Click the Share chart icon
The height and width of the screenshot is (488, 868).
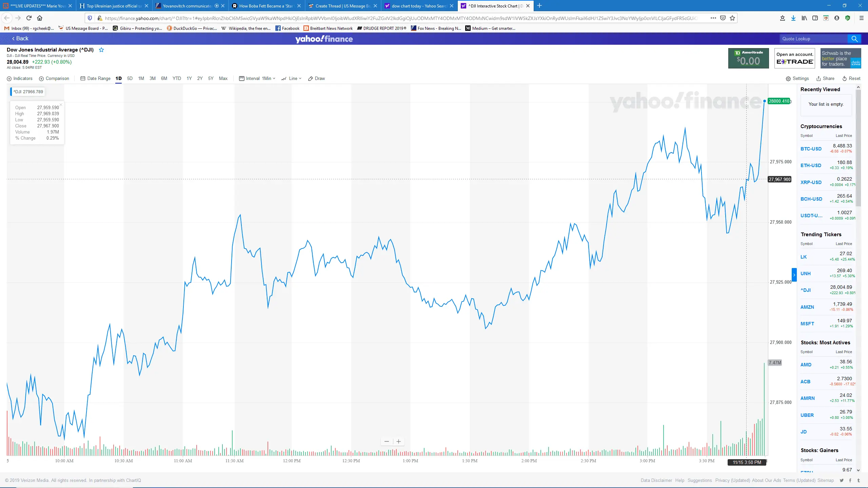pos(825,79)
